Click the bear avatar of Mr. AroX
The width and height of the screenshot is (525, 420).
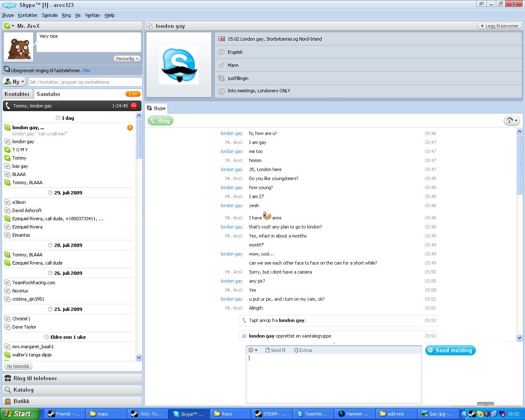pos(18,48)
